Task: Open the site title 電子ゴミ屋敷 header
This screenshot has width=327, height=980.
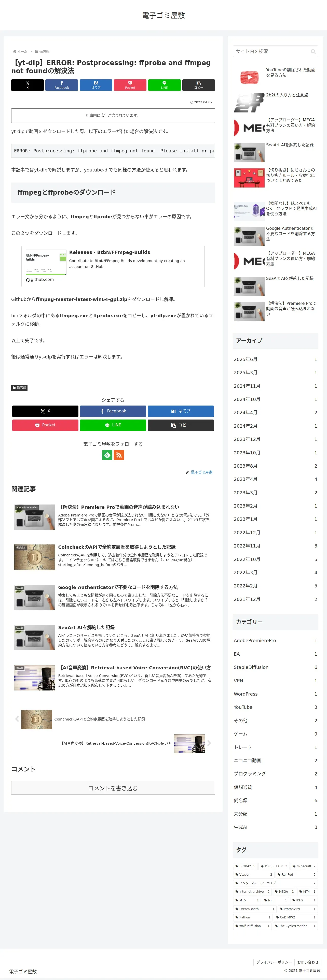Action: (x=163, y=15)
